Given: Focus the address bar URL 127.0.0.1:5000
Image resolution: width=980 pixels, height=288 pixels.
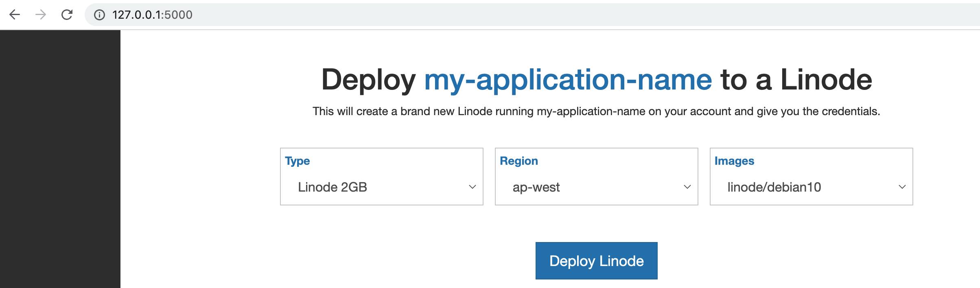Looking at the screenshot, I should [x=152, y=15].
